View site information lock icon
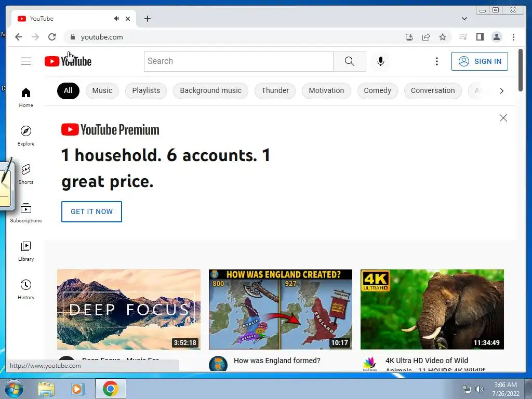Screen dimensions: 532x399 [72, 37]
